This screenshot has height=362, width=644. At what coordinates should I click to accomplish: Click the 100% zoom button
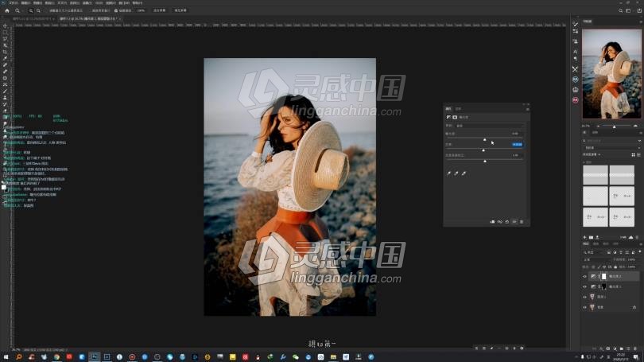[141, 10]
